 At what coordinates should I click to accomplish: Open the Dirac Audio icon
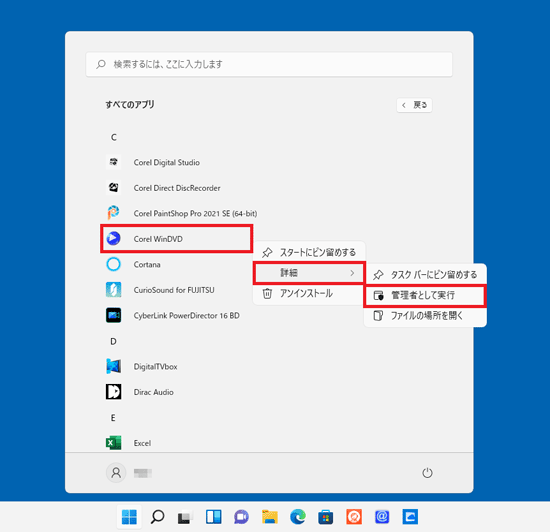click(113, 392)
